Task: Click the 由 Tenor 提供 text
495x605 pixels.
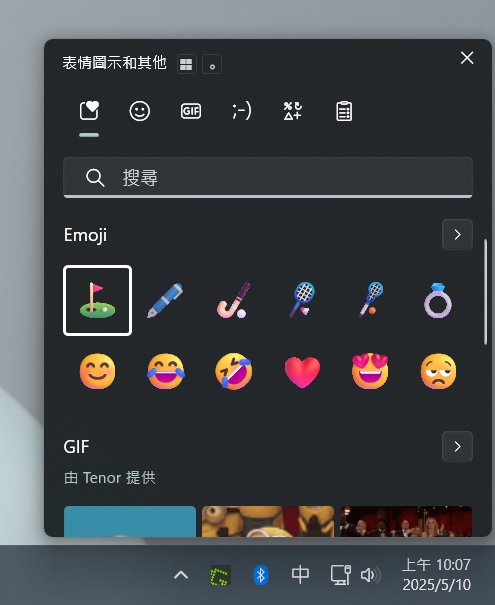Action: (110, 478)
